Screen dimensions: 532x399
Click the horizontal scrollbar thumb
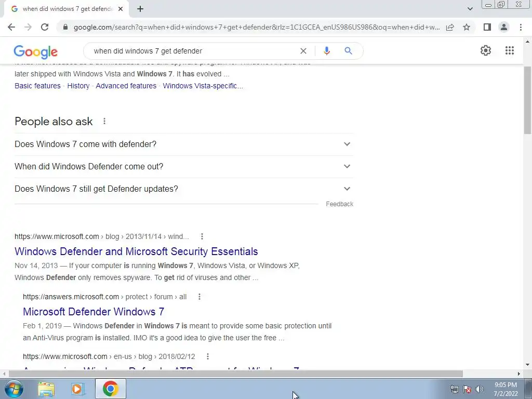[x=235, y=374]
